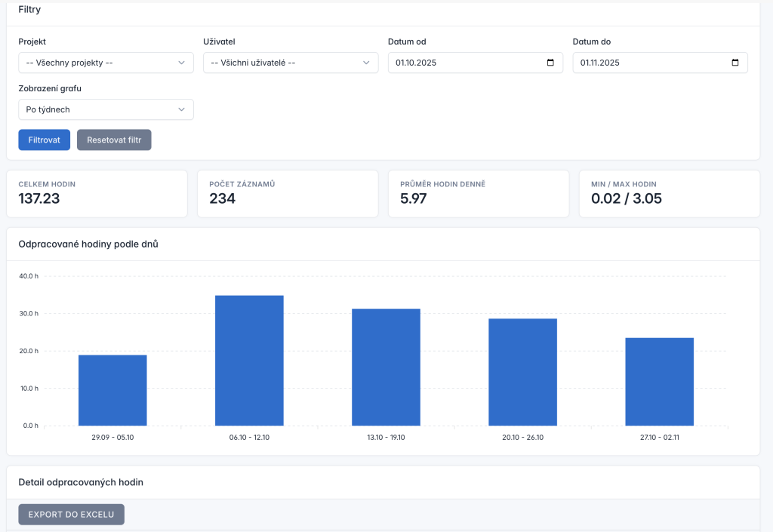Click the Průměr hodin denně card

pyautogui.click(x=479, y=194)
